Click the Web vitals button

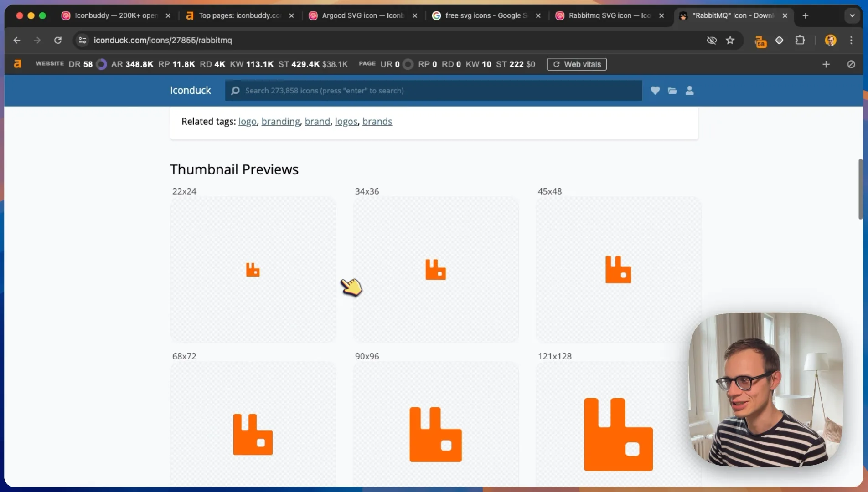coord(576,64)
